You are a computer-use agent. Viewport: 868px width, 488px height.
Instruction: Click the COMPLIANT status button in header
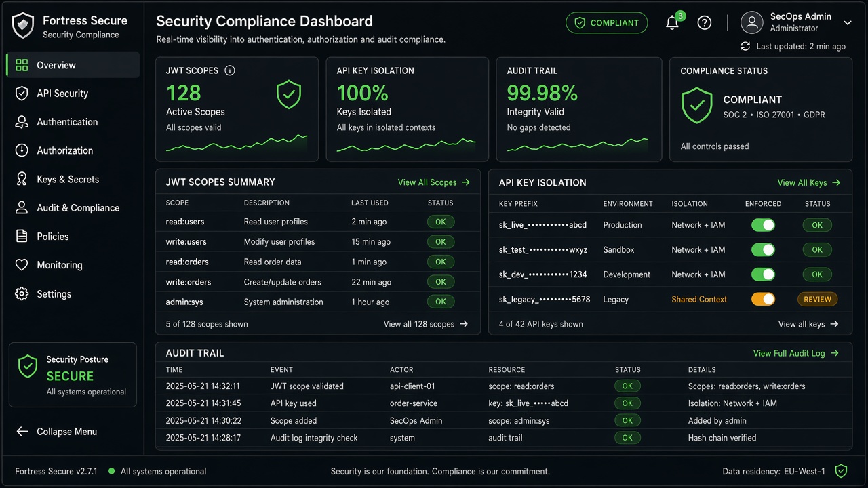click(x=607, y=23)
